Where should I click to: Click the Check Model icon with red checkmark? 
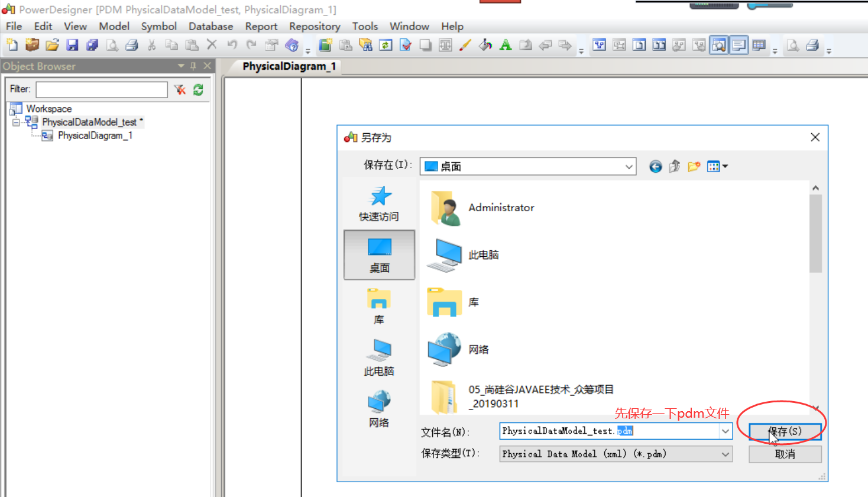[x=406, y=45]
